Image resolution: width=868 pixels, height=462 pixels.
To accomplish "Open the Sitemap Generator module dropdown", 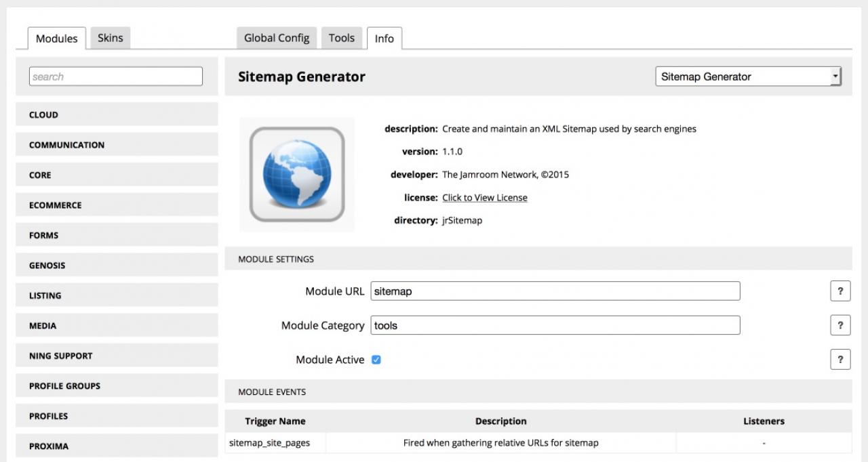I will [x=748, y=77].
